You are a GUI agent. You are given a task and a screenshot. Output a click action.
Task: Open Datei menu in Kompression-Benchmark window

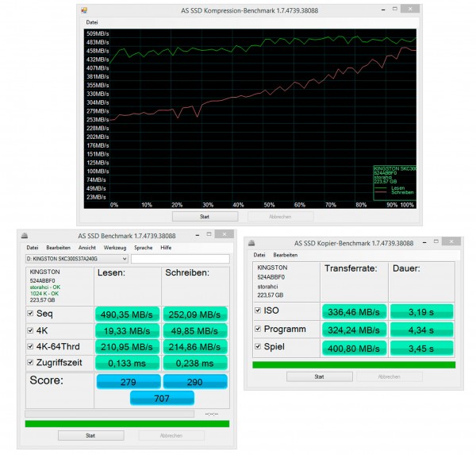coord(92,22)
